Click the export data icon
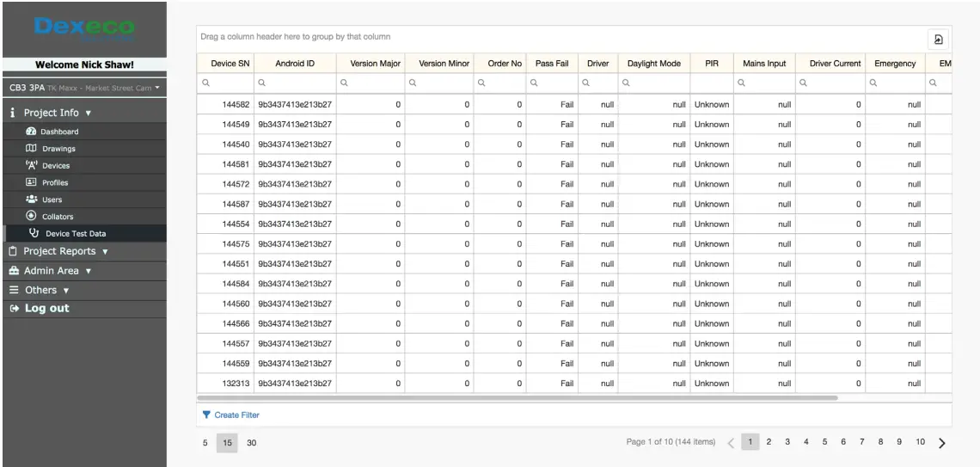 pos(938,40)
